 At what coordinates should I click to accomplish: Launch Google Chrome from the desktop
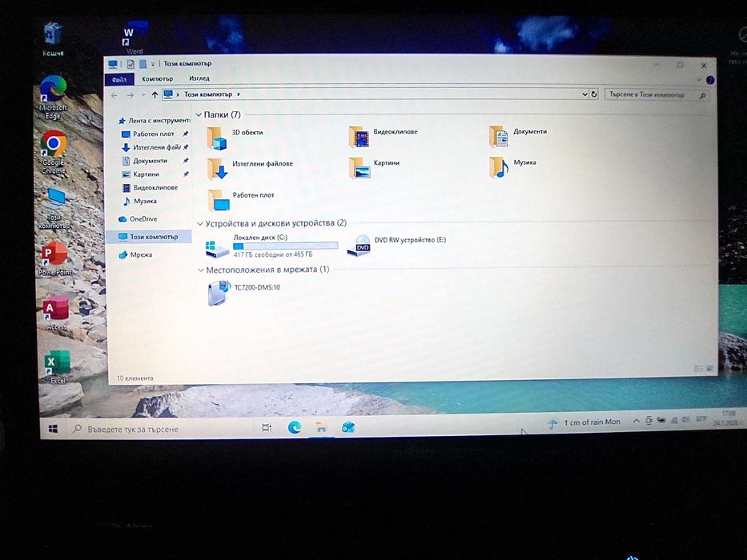pos(54,152)
